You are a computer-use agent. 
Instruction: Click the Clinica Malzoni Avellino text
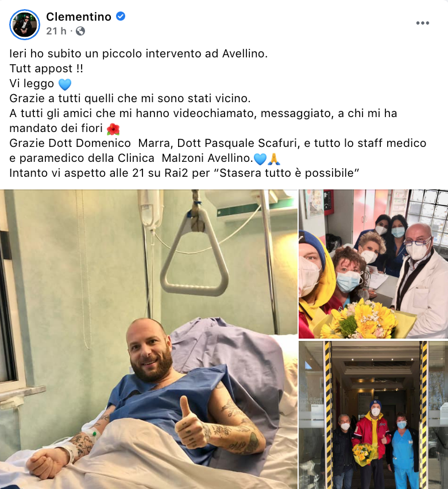point(183,158)
